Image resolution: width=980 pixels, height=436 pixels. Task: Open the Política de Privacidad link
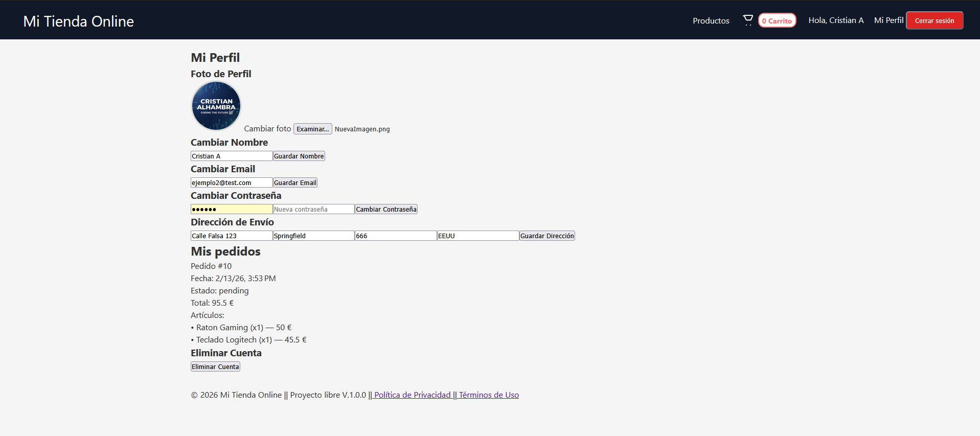coord(412,395)
